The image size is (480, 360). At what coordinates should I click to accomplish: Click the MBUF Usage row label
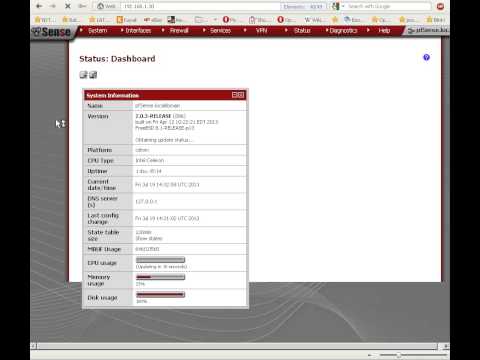click(104, 249)
